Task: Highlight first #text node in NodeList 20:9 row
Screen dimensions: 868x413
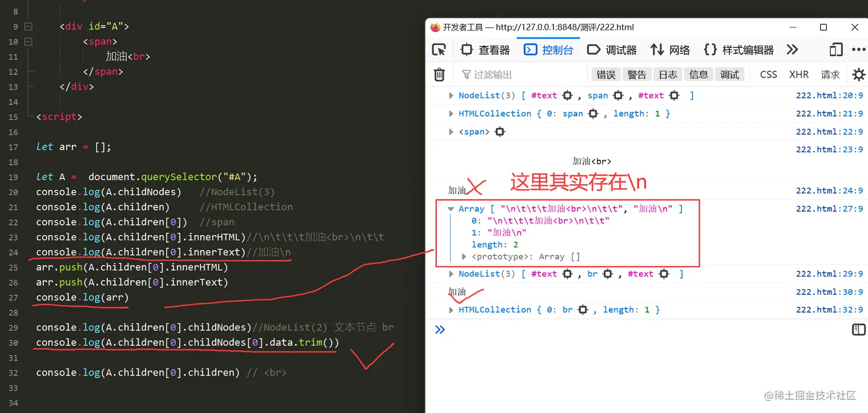Action: 567,96
